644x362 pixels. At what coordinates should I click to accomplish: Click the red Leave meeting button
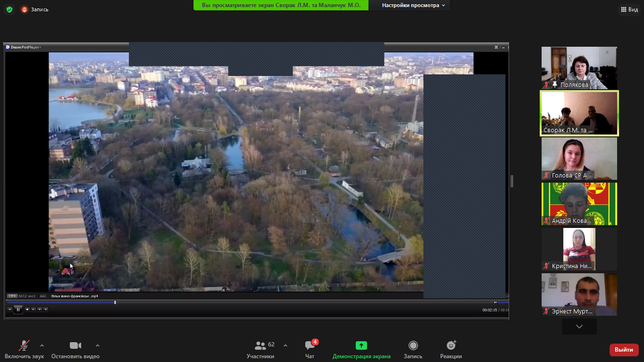click(x=624, y=350)
